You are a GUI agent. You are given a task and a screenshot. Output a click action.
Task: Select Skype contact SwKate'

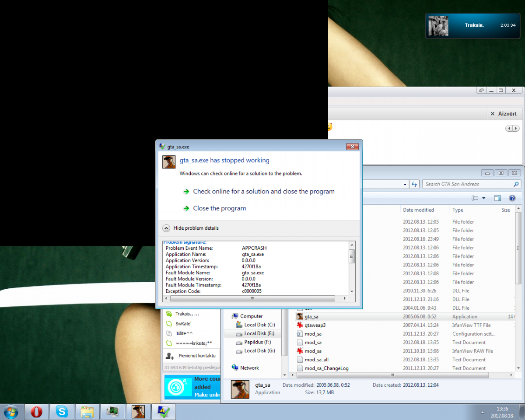click(184, 324)
